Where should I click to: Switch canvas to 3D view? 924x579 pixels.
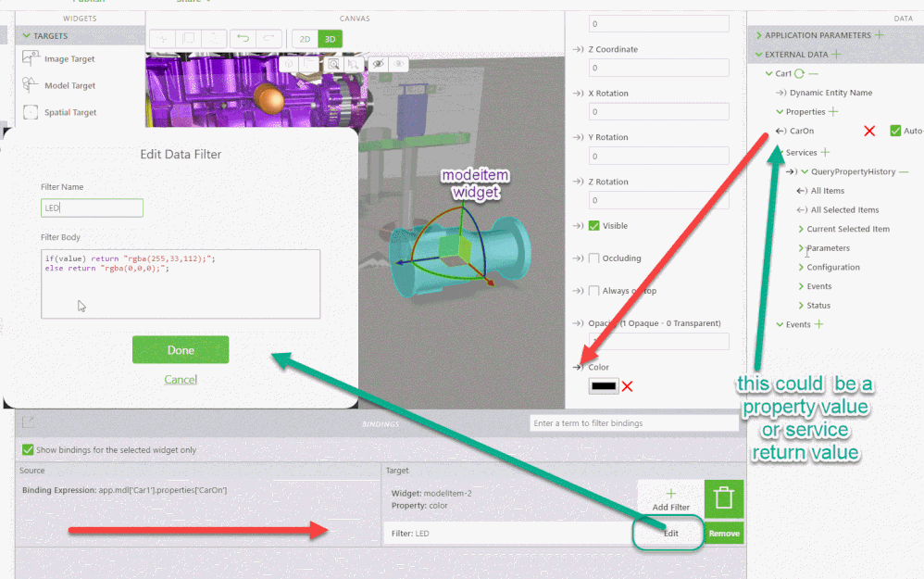[x=330, y=39]
